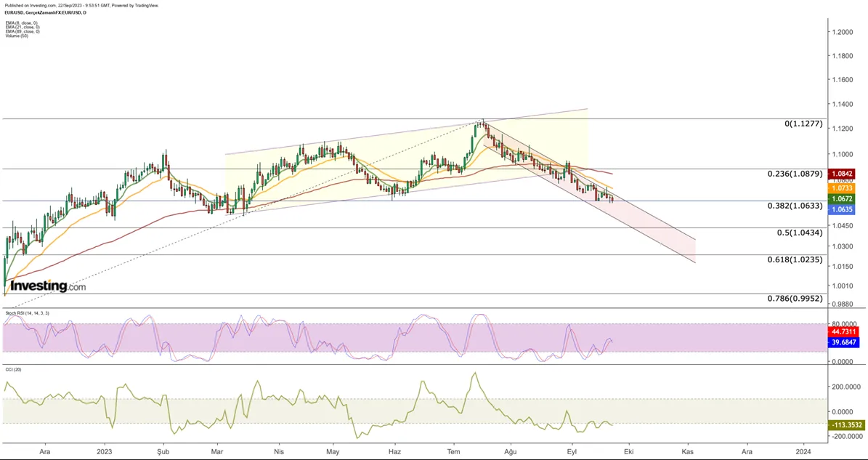Screen dimensions: 868x460
Task: Click the Haz month label on time axis
Action: [x=394, y=452]
